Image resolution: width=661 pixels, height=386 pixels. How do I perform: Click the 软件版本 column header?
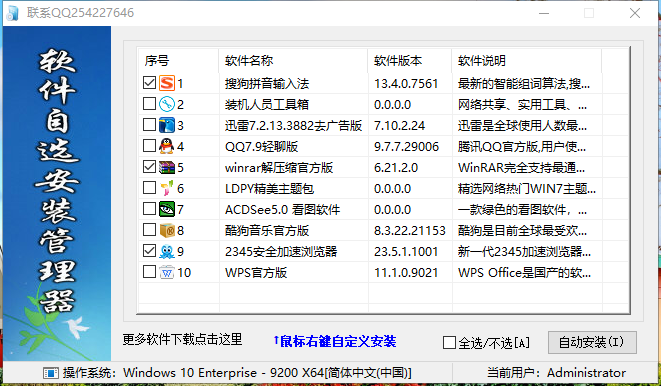tap(409, 61)
